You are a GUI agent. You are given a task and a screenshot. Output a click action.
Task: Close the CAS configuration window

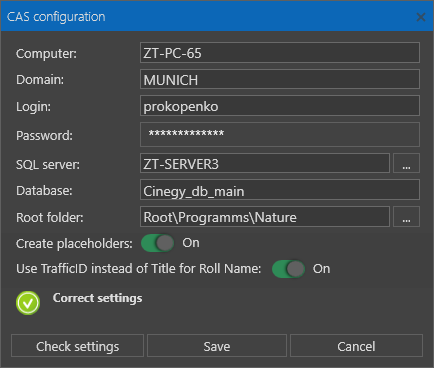pyautogui.click(x=421, y=17)
